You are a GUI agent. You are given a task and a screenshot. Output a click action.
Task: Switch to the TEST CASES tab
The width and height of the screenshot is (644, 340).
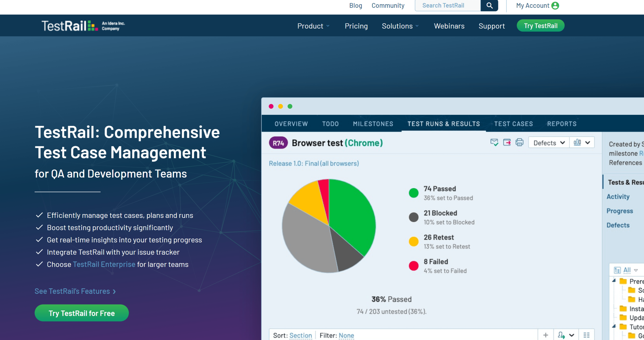[513, 124]
